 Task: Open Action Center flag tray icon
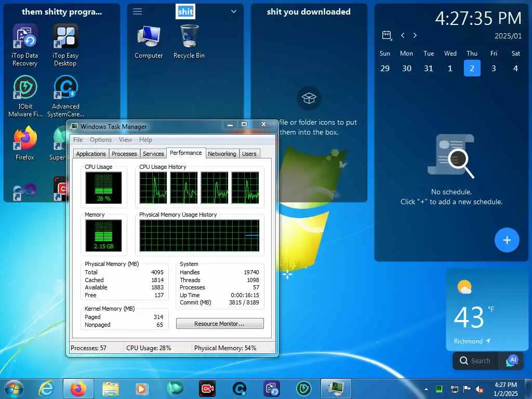[467, 389]
